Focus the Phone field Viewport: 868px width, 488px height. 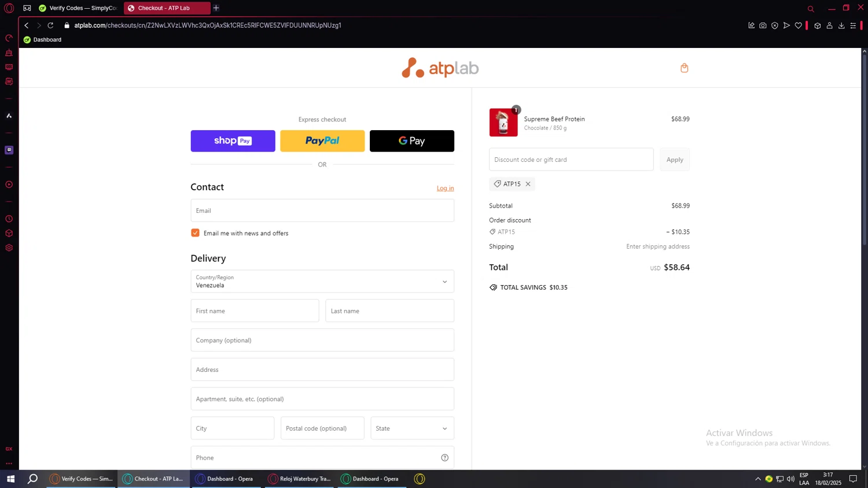322,458
